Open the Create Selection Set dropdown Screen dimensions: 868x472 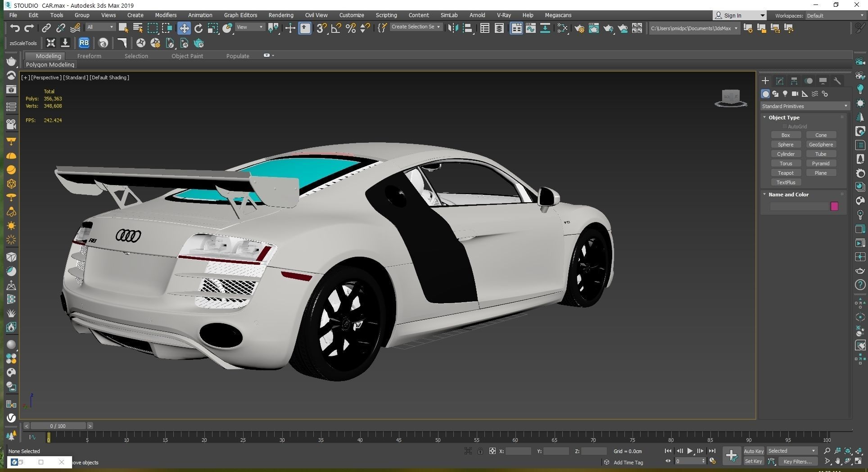[x=416, y=27]
